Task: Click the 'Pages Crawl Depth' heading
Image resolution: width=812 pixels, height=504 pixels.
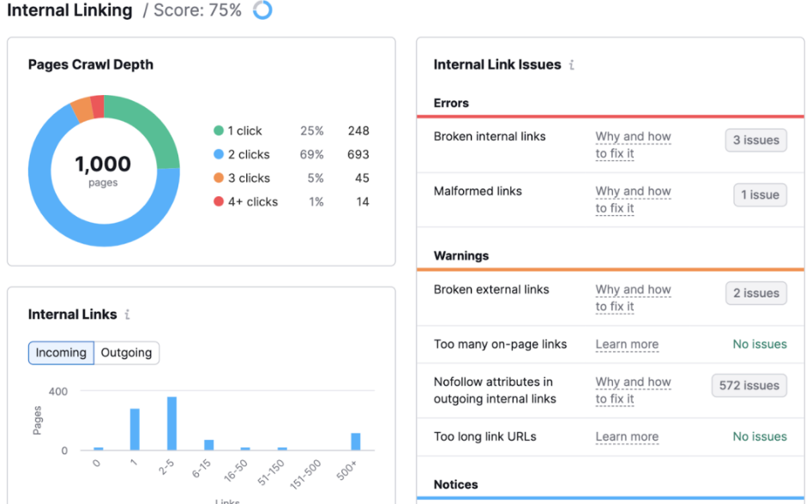Action: tap(91, 64)
